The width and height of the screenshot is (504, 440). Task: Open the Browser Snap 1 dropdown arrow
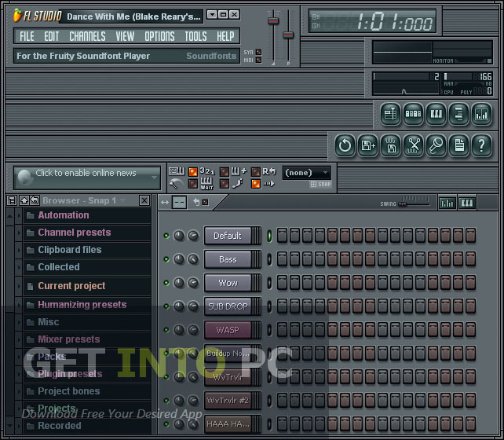point(122,200)
